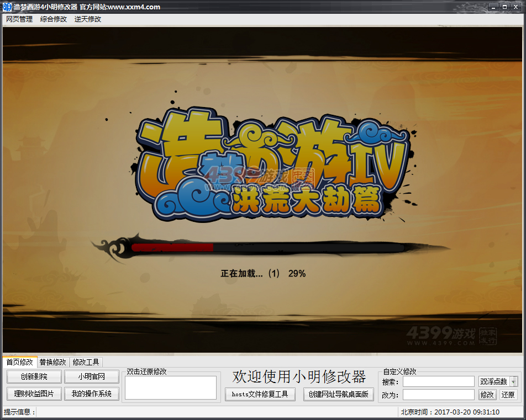This screenshot has width=526, height=420.
Task: Focus the 搜索 input field
Action: coord(439,381)
